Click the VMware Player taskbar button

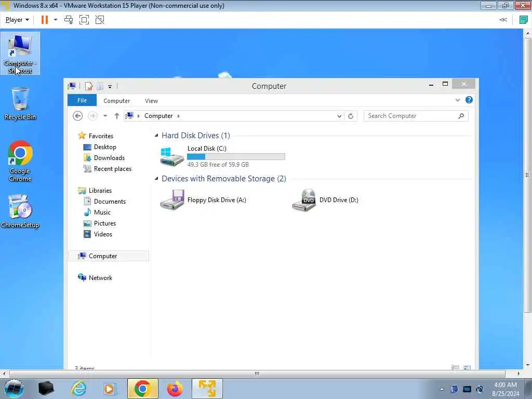coord(207,389)
